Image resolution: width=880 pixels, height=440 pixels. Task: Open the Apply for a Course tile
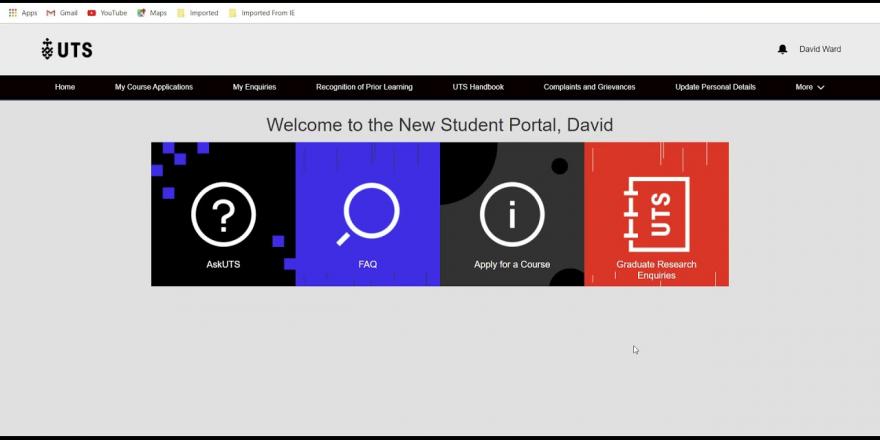click(x=512, y=214)
